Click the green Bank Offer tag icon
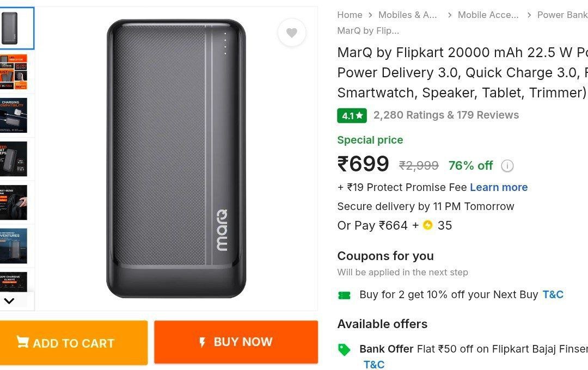This screenshot has height=370, width=588. [x=344, y=349]
